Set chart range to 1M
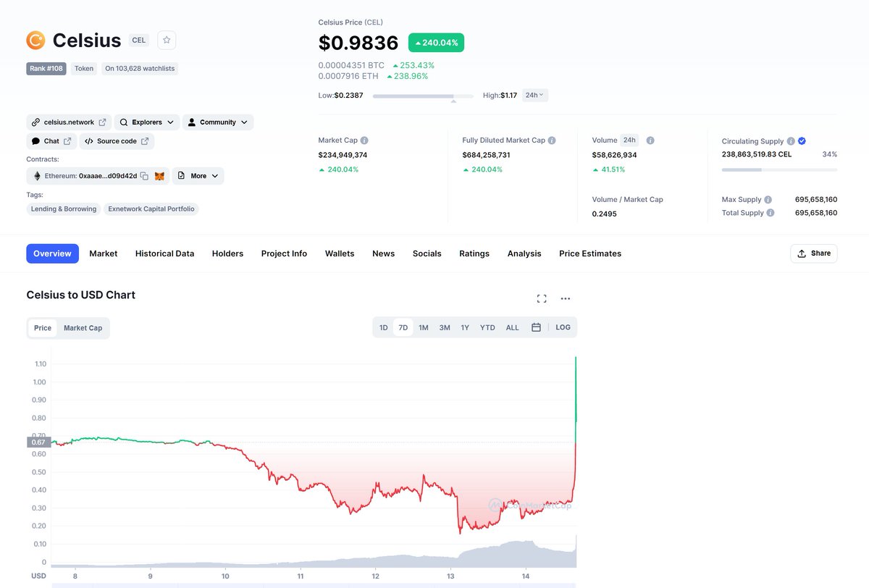This screenshot has height=588, width=869. click(x=424, y=327)
